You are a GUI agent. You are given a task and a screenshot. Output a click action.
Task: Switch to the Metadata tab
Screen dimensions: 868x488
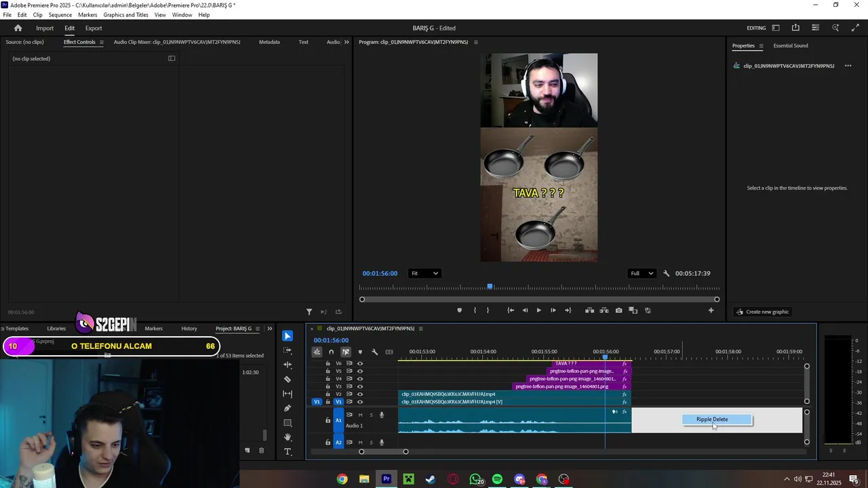(269, 42)
